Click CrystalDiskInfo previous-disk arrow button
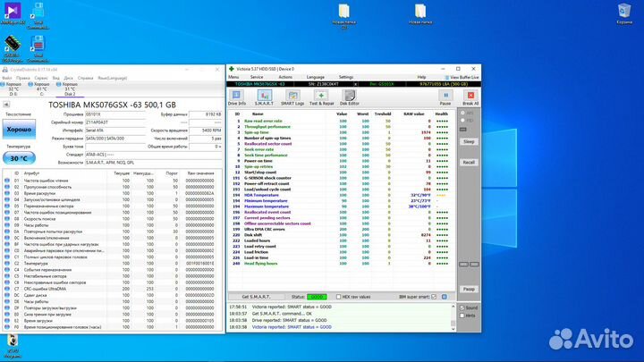Viewport: 644px width, 362px height. (x=6, y=105)
